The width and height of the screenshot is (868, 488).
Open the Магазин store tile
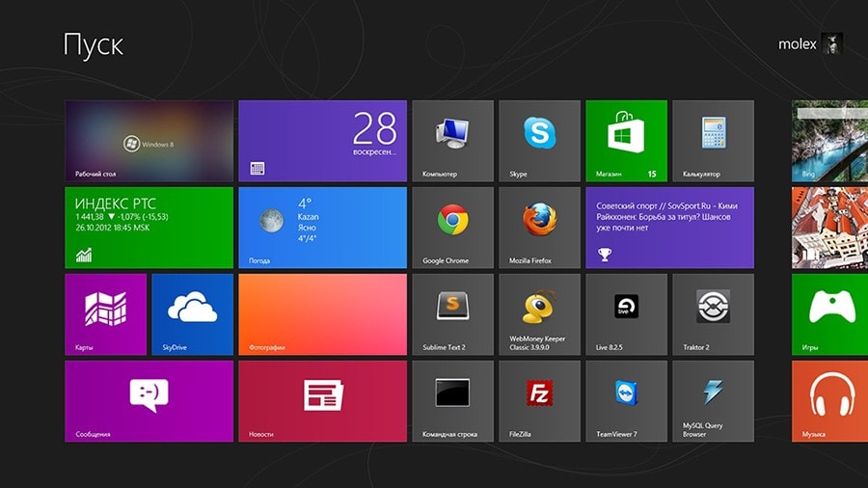626,141
